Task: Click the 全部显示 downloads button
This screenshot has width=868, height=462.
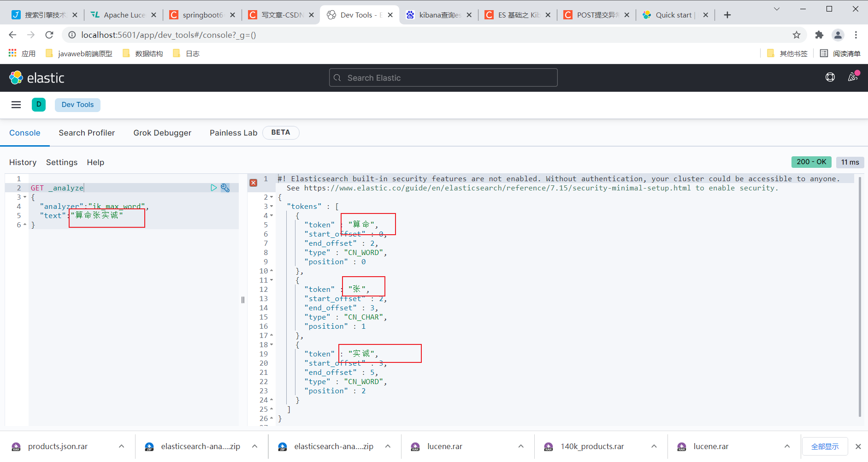Action: click(x=825, y=446)
